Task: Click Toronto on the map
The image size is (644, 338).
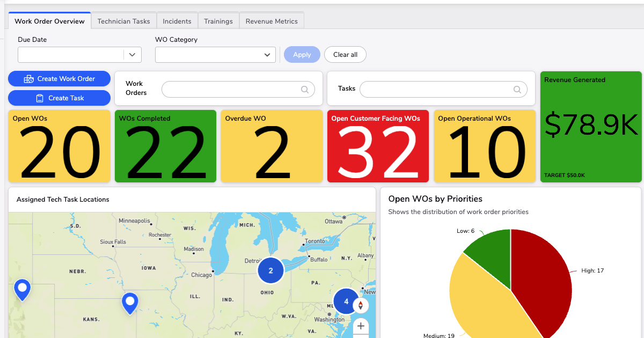Action: [x=315, y=241]
